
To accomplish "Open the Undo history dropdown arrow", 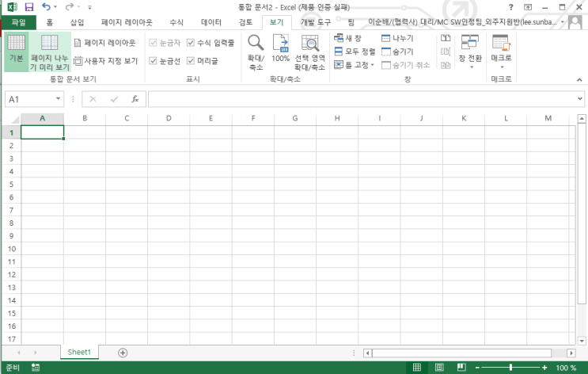I will point(55,7).
